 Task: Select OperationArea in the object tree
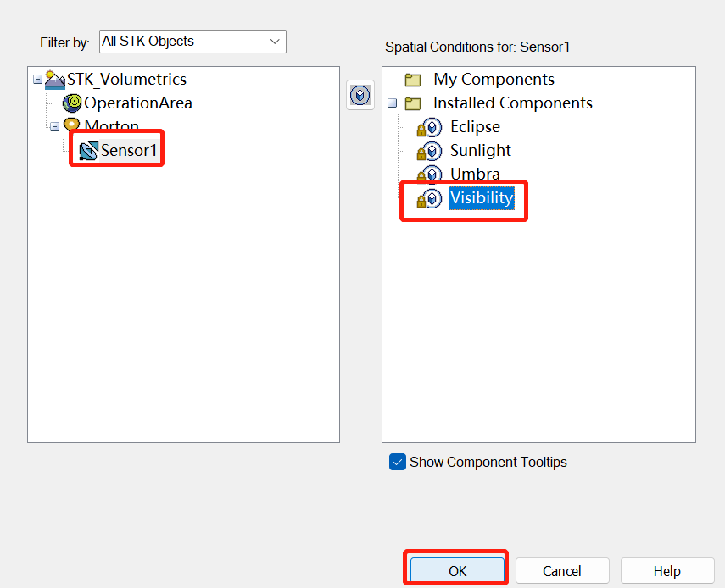point(137,103)
